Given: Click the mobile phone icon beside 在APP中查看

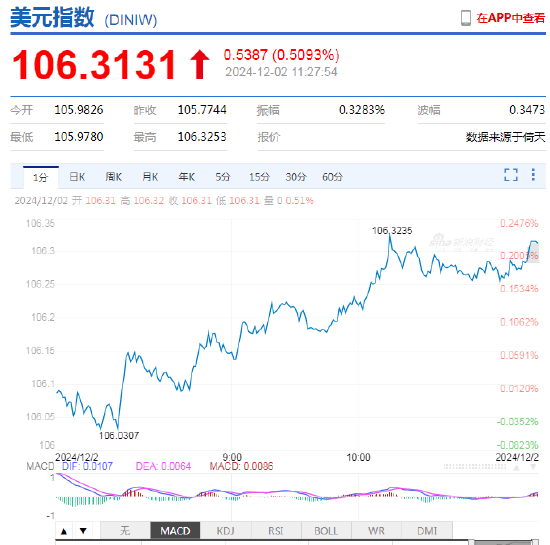Looking at the screenshot, I should (466, 18).
